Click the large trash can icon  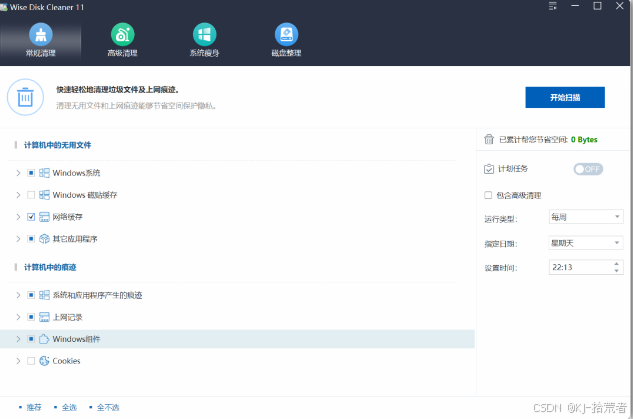pyautogui.click(x=25, y=97)
